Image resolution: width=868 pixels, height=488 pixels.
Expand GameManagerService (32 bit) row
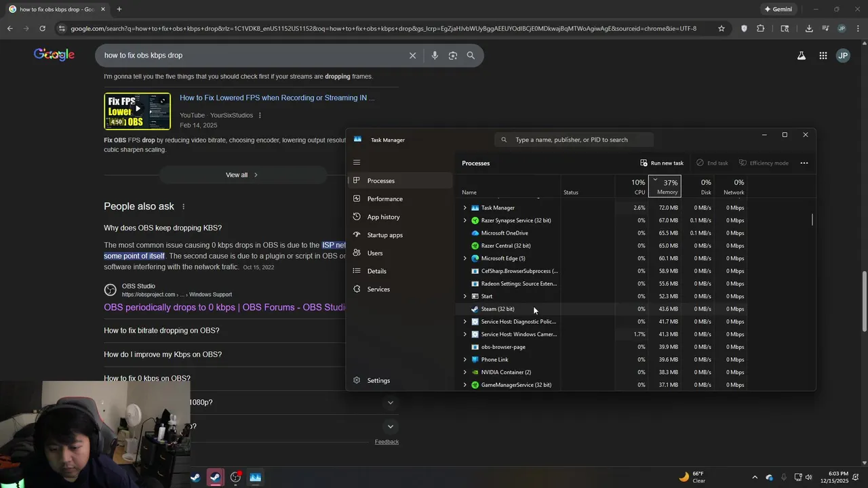(465, 385)
